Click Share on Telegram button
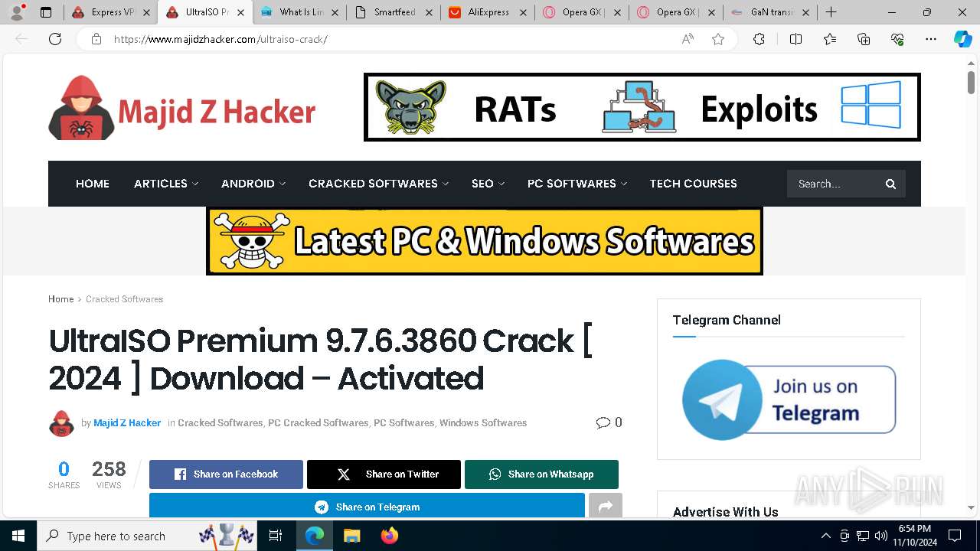This screenshot has height=551, width=980. click(x=367, y=507)
